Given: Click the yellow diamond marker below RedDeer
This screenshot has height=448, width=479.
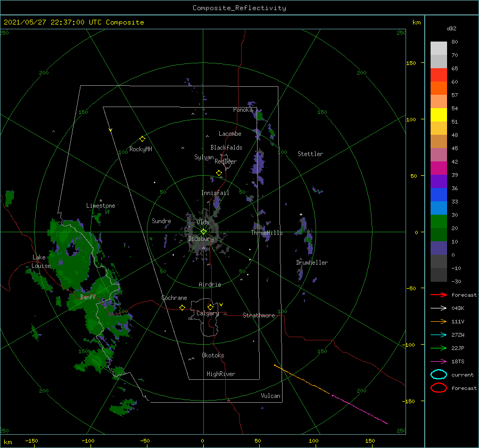Looking at the screenshot, I should pos(219,173).
